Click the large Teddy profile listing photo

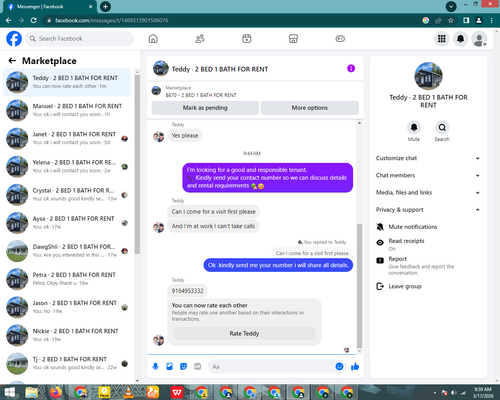pos(428,76)
